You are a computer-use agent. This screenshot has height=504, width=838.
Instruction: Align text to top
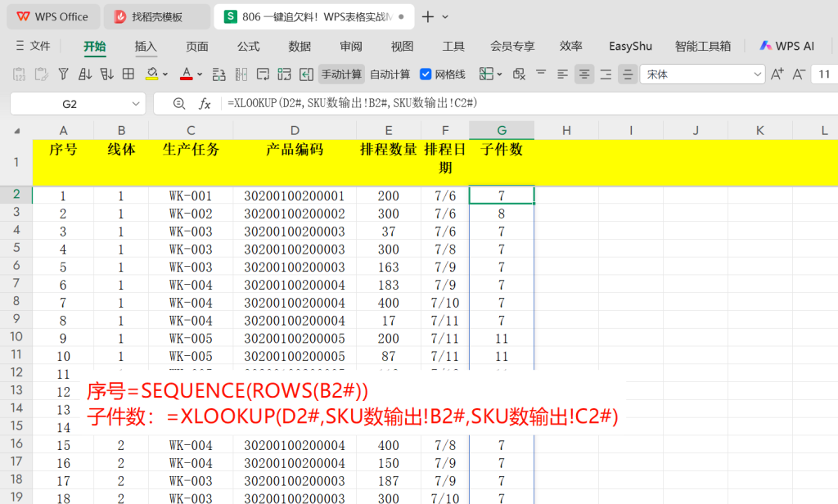(x=541, y=72)
